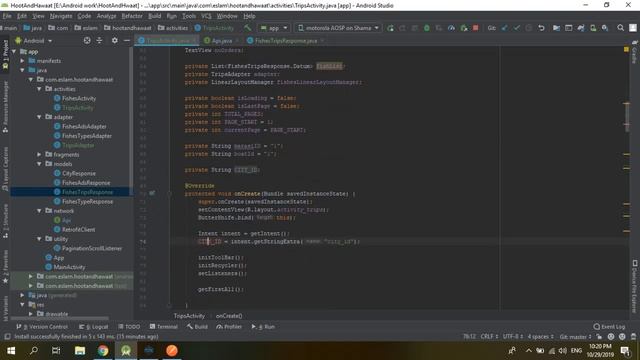Toggle the Favorites side tool window

tap(5, 267)
